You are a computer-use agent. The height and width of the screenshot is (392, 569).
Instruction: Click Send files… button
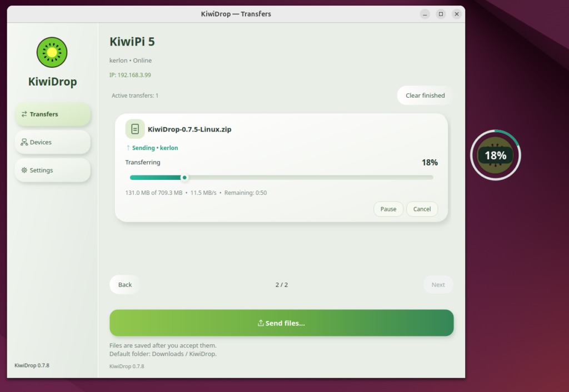pos(282,323)
